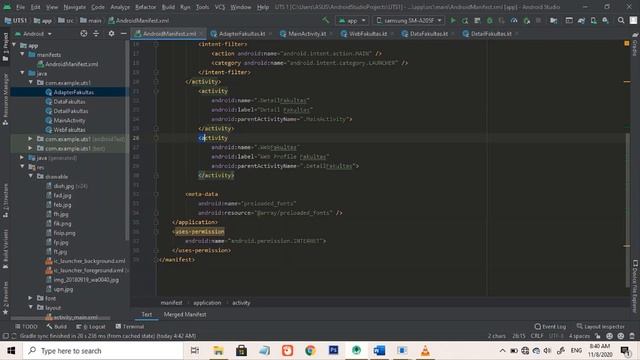The image size is (640, 360).
Task: Switch to AdapterFakultas.kt tab
Action: tap(242, 34)
